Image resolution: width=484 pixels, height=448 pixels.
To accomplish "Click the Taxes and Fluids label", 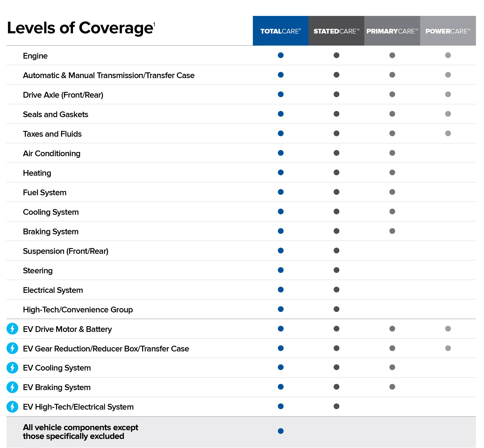I will [x=52, y=134].
